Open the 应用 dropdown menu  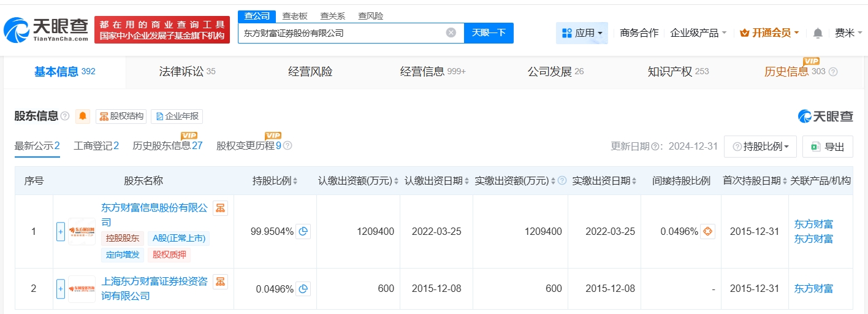(x=582, y=33)
